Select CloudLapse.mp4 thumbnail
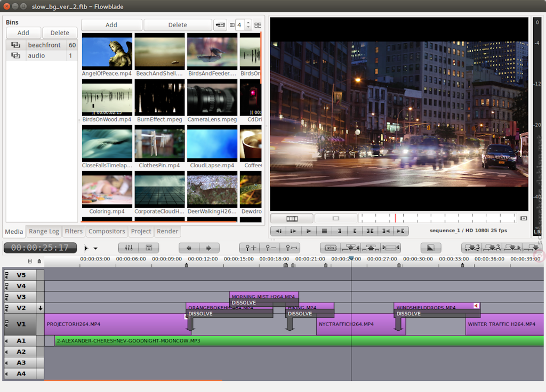 point(212,143)
